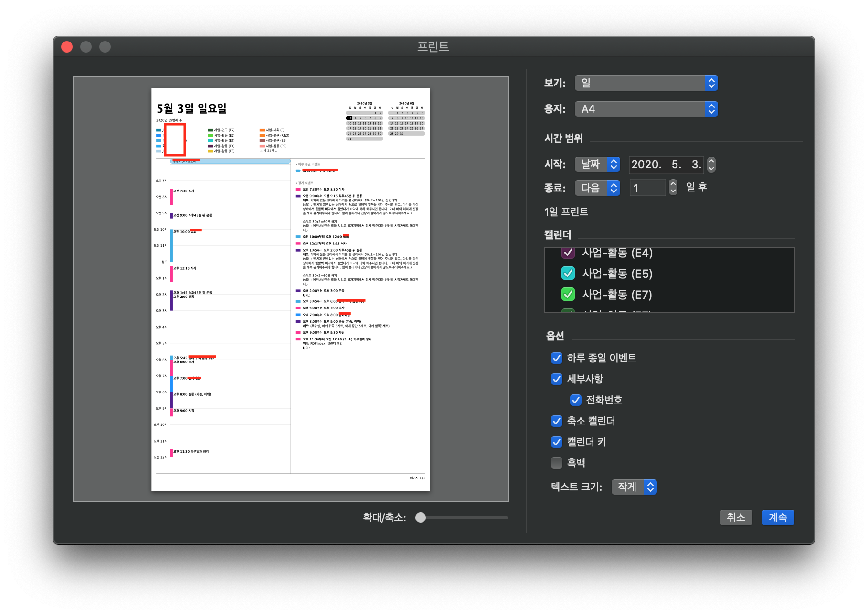
Task: Open the 종료 다음 popup menu
Action: 597,188
